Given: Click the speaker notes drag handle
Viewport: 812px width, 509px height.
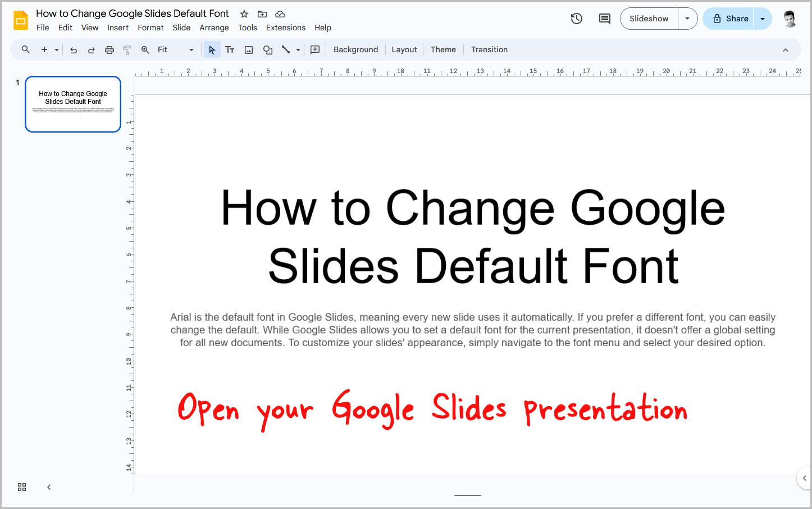Looking at the screenshot, I should coord(468,496).
